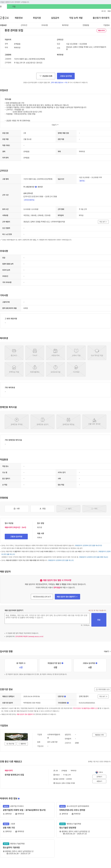The width and height of the screenshot is (111, 868).
Task: Open the 취업지원 main menu
Action: (37, 18)
